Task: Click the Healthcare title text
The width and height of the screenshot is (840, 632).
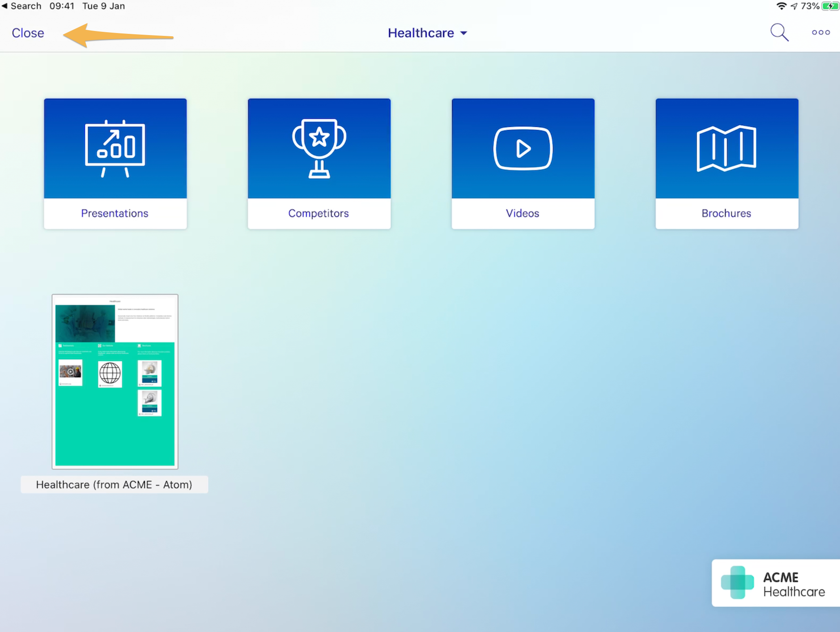Action: tap(420, 33)
